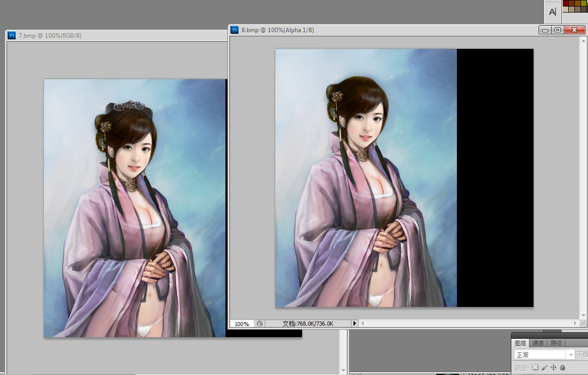Click the status bar preview icon beside 100%
This screenshot has height=375, width=588.
[x=260, y=324]
